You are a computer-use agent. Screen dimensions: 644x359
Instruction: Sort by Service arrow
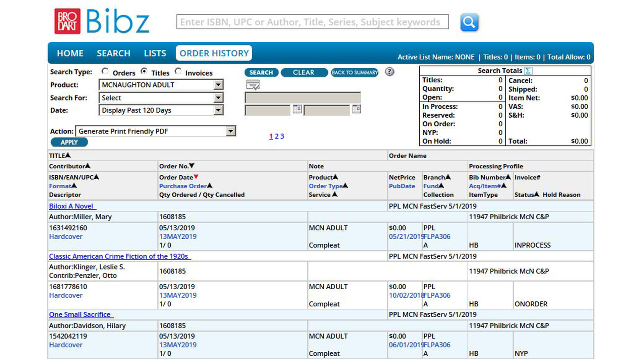(334, 194)
